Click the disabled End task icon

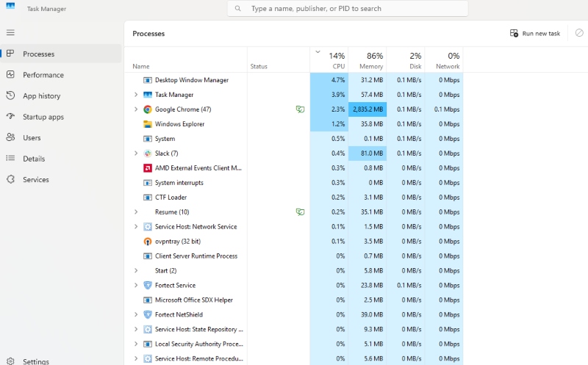(x=579, y=33)
